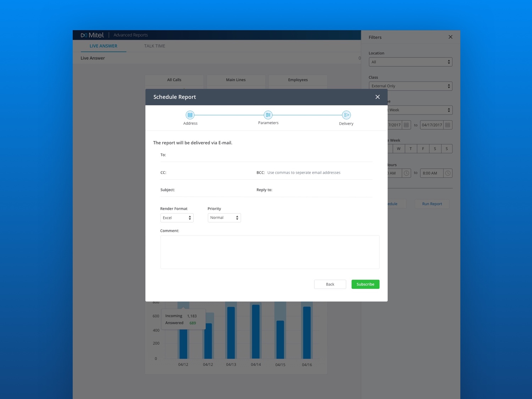Click the Delivery step icon
The width and height of the screenshot is (532, 399).
346,115
